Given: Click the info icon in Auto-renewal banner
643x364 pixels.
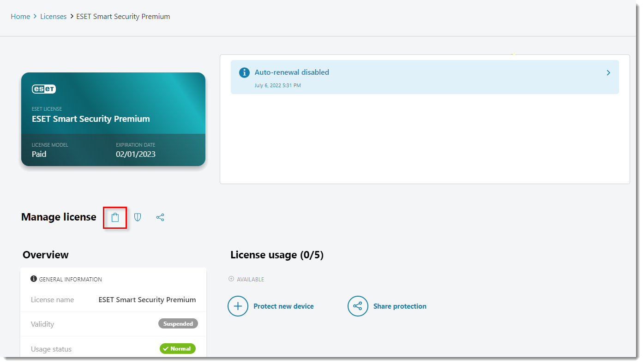Looking at the screenshot, I should (244, 73).
